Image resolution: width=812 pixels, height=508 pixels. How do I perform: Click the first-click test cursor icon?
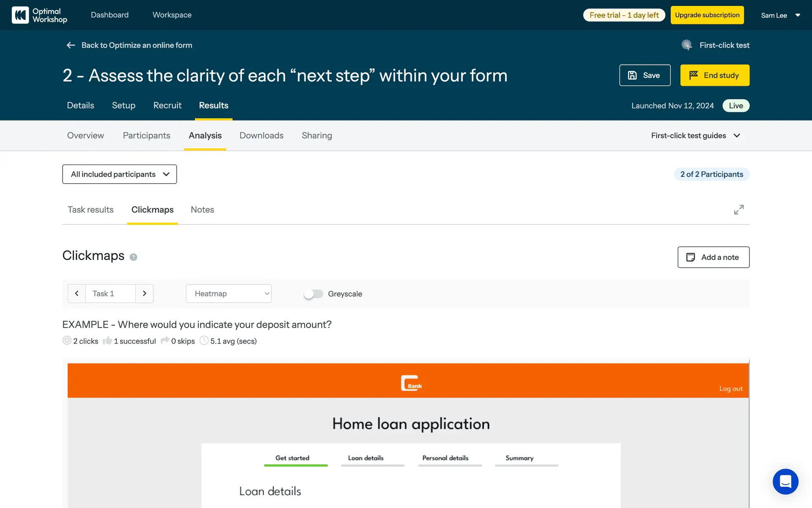(x=687, y=45)
